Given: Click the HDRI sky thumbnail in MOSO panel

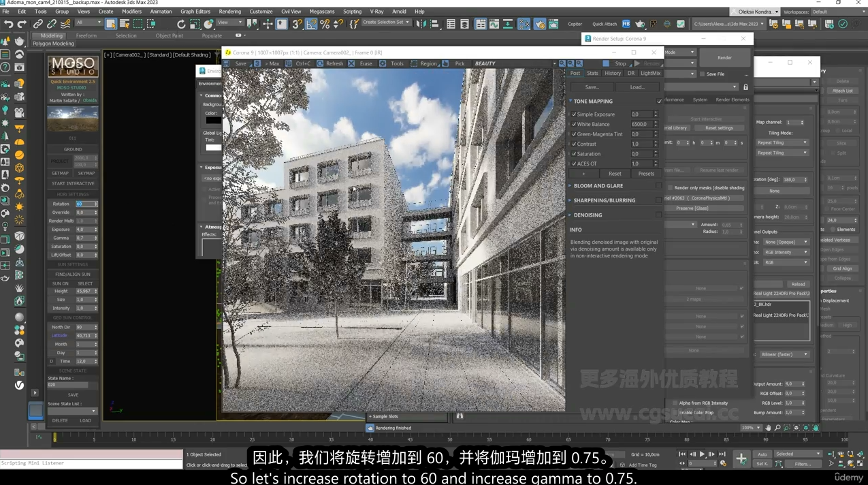Looking at the screenshot, I should point(73,119).
